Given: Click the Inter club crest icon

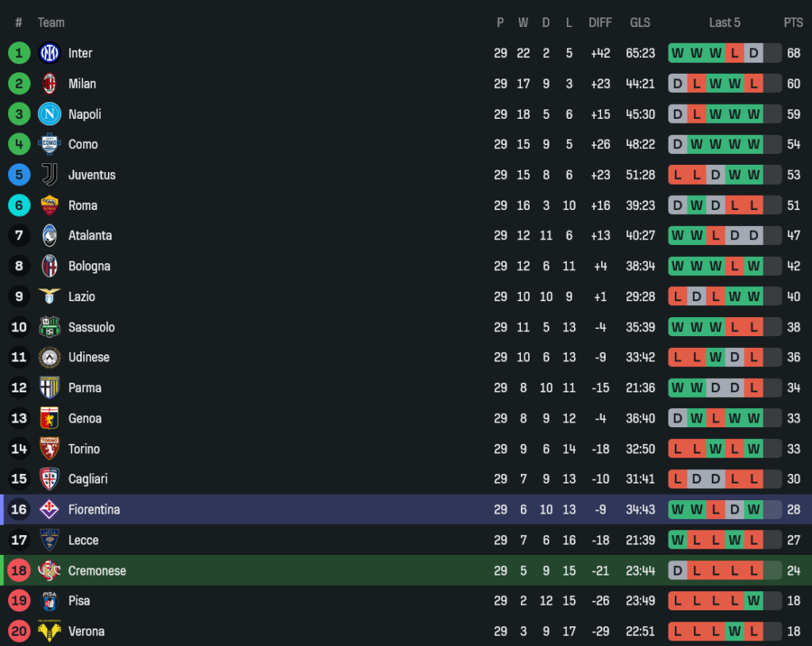Looking at the screenshot, I should click(49, 53).
